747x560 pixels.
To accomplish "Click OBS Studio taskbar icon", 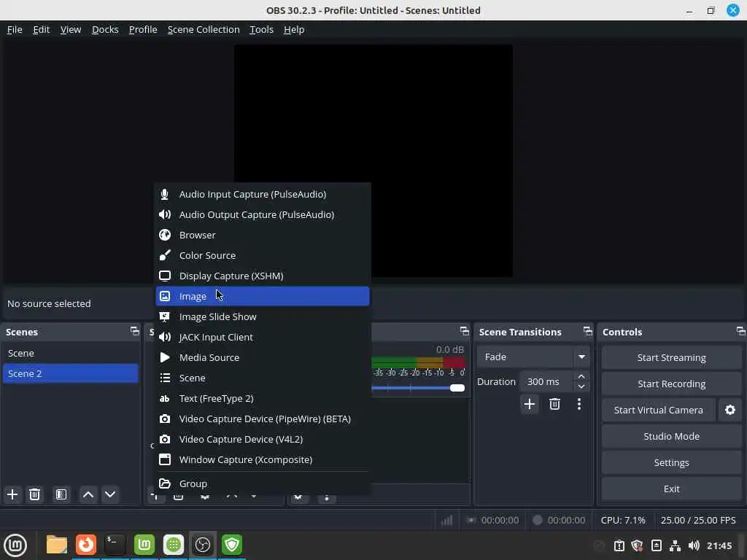I will 203,545.
